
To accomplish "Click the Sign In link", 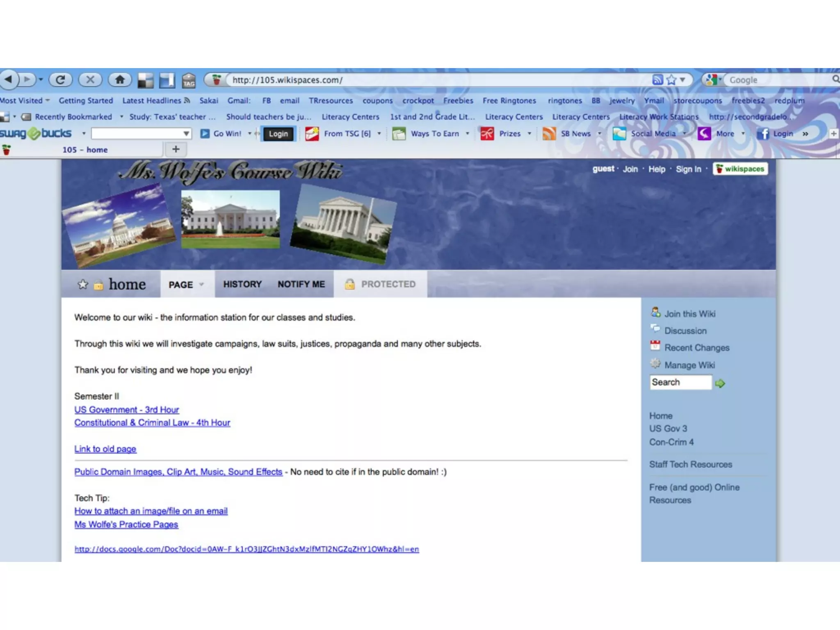I will pyautogui.click(x=688, y=169).
